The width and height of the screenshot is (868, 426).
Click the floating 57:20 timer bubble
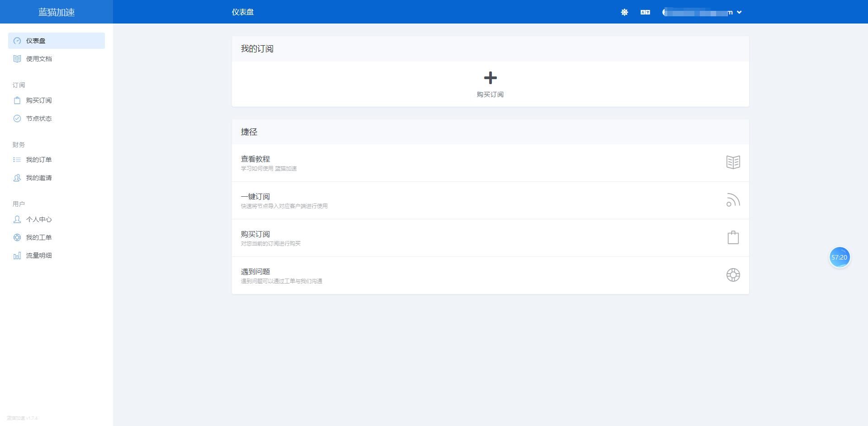tap(840, 257)
